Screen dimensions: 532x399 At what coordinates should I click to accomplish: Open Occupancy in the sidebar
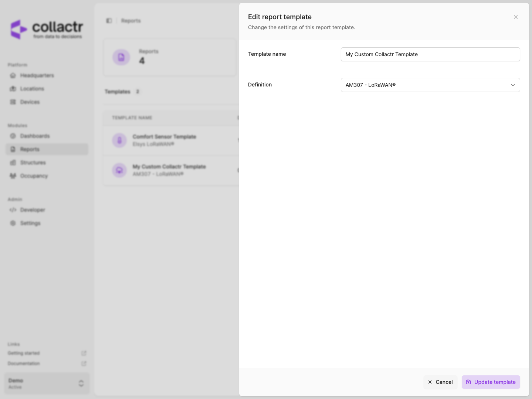(47, 176)
